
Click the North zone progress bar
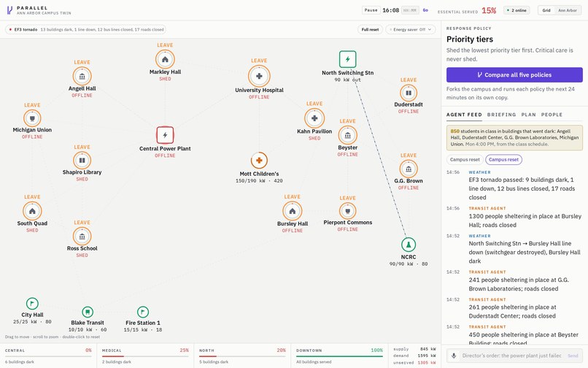click(x=242, y=356)
